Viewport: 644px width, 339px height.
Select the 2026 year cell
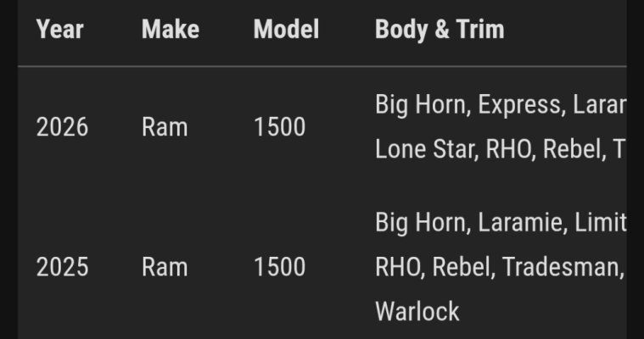click(x=62, y=127)
